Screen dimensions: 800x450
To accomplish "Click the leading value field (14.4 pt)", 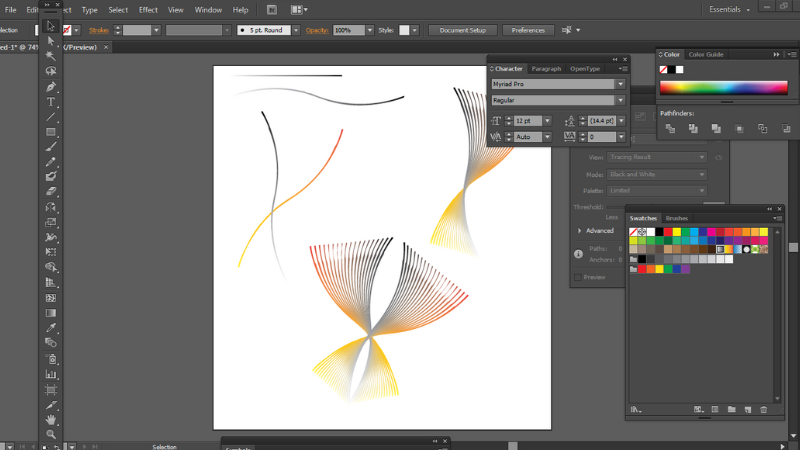I will [x=602, y=121].
